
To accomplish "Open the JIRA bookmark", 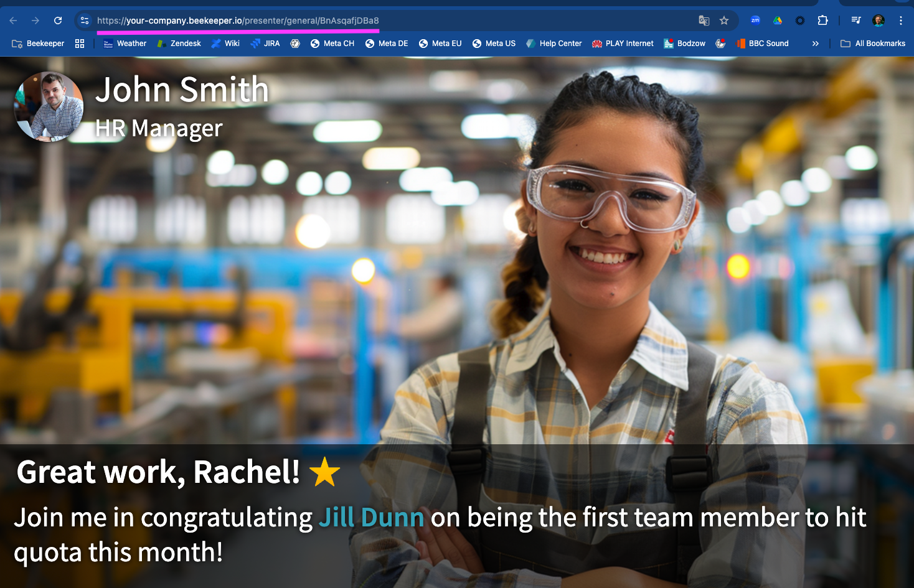I will tap(265, 44).
